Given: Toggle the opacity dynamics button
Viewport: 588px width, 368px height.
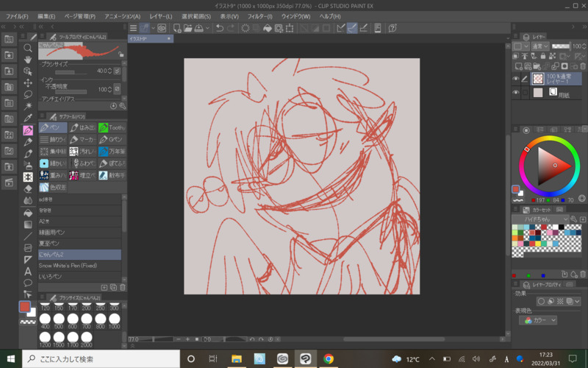Looking at the screenshot, I should coord(117,89).
